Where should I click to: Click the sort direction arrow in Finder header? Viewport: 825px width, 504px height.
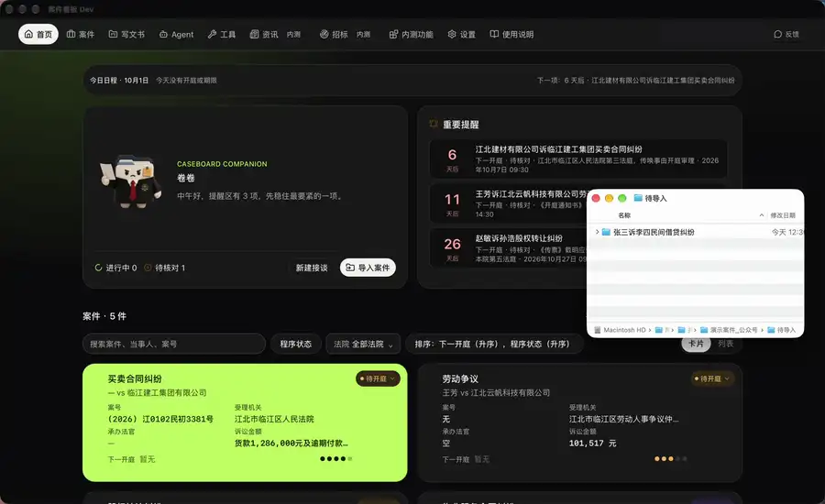(x=762, y=215)
